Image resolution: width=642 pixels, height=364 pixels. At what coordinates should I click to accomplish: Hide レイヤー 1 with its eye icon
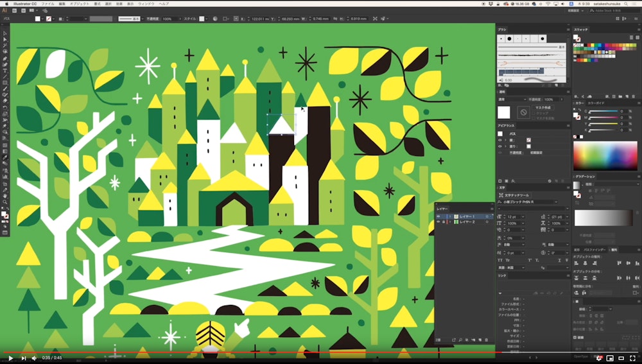(438, 216)
